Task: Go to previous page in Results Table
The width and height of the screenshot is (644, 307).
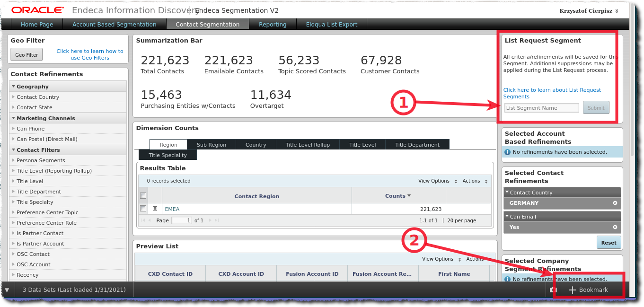Action: (150, 220)
